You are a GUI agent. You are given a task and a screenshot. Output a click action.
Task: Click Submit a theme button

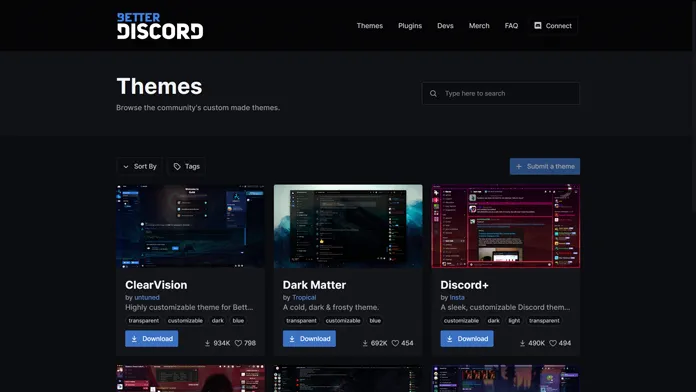545,166
